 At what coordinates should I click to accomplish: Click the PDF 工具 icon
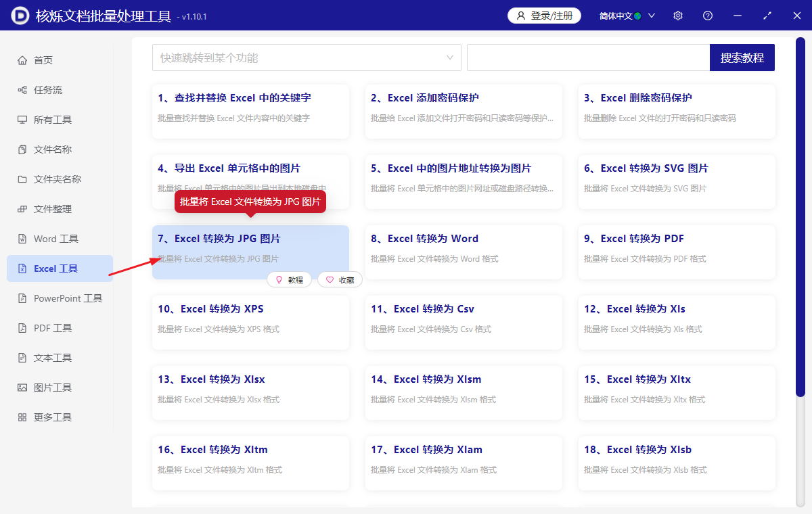(x=22, y=328)
